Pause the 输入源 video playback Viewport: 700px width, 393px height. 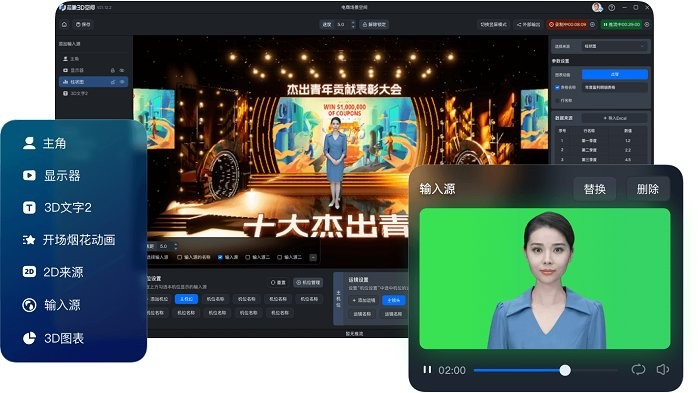427,370
